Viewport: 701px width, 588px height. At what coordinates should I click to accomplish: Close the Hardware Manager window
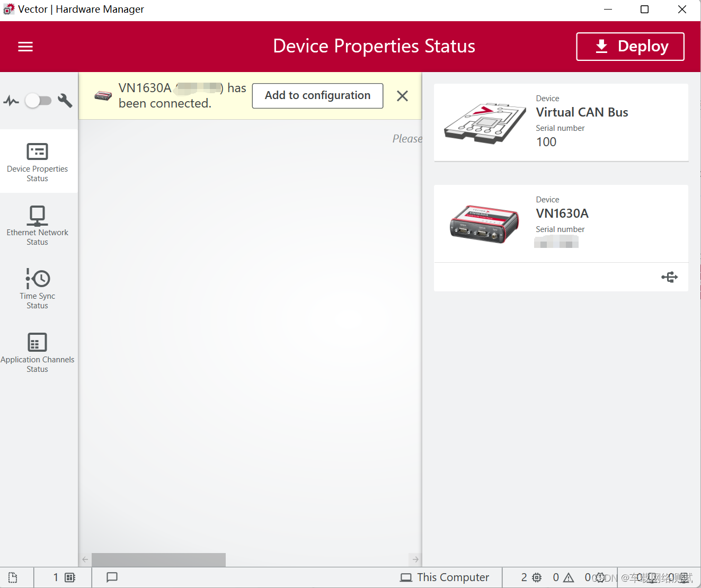(682, 10)
